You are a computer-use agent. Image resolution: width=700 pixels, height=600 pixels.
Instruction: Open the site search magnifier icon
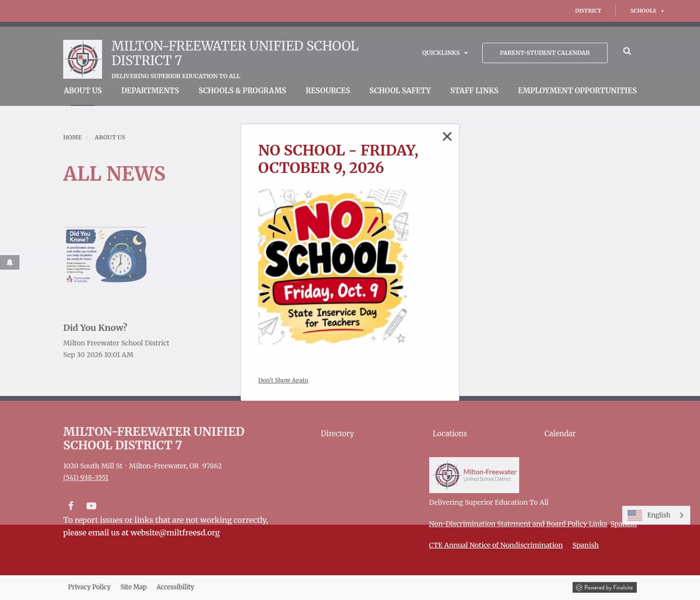[x=627, y=51]
